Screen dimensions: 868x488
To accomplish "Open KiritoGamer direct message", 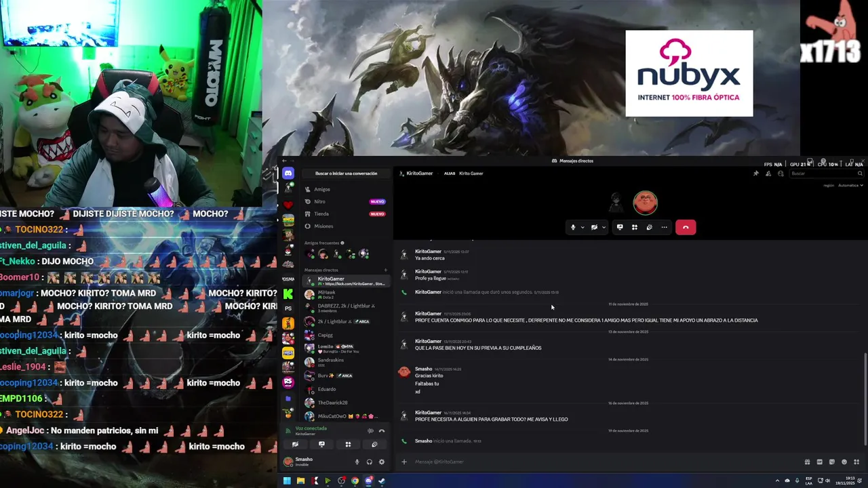I will coord(346,281).
